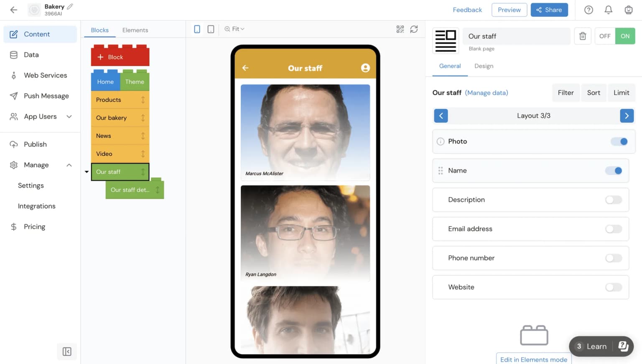
Task: Open Manage data link
Action: click(486, 93)
